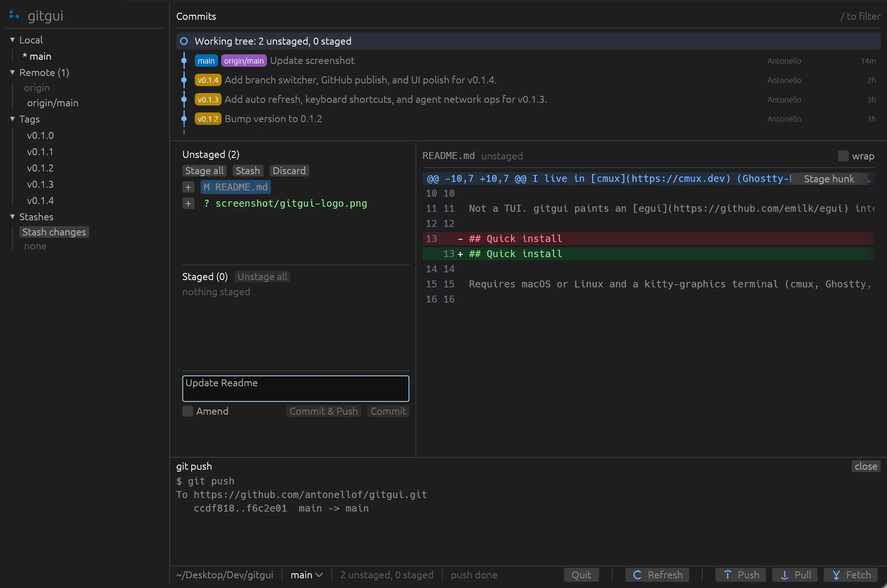Click the Requires macOS or Linux diff line
The height and width of the screenshot is (588, 887).
tap(648, 284)
